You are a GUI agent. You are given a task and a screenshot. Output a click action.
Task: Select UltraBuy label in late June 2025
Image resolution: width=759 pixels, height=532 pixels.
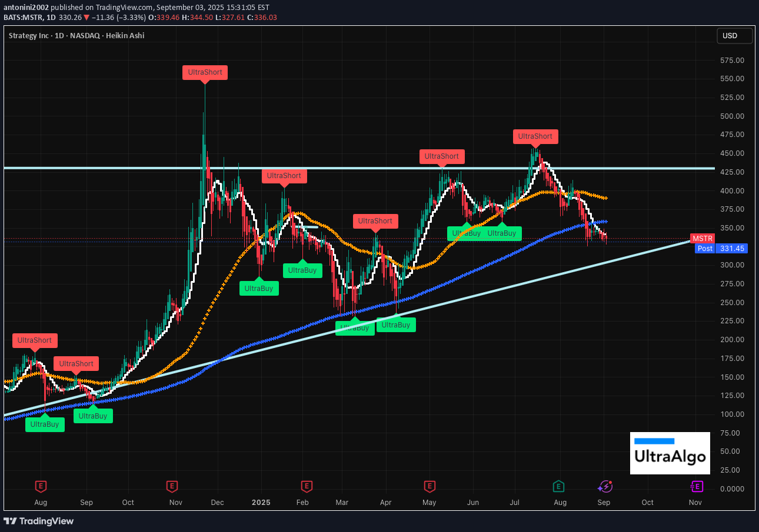[502, 233]
